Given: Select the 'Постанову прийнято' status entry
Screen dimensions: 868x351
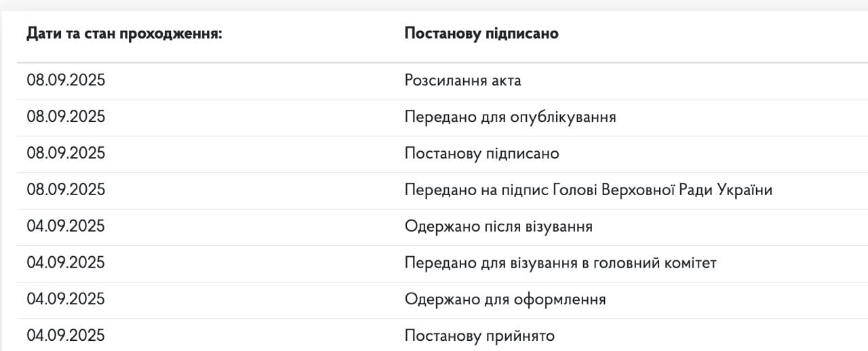Looking at the screenshot, I should tap(479, 336).
